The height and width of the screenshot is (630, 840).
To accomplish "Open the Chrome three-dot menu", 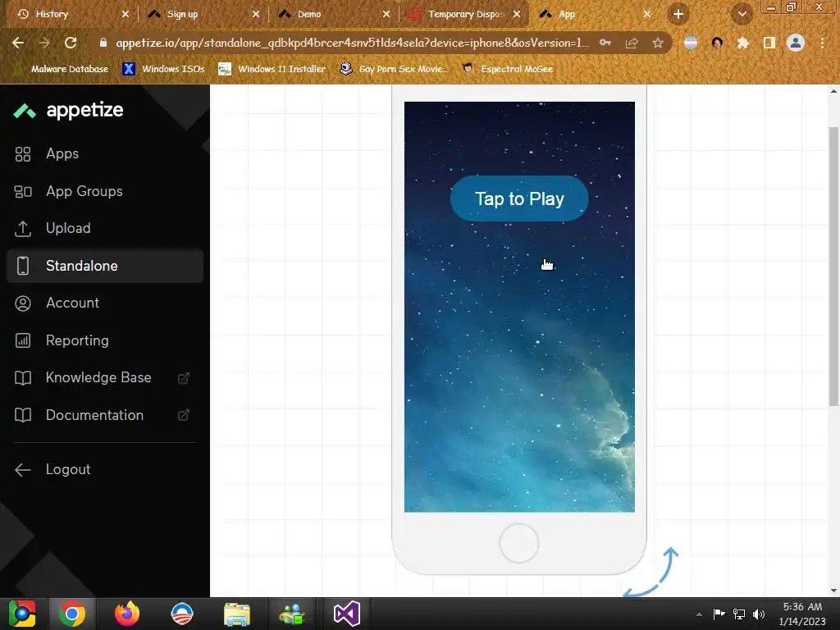I will point(822,43).
